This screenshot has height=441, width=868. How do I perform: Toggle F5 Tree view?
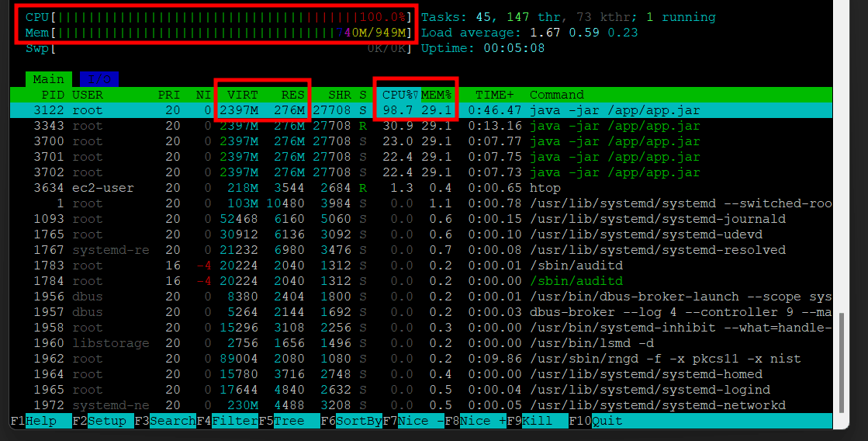coord(289,421)
